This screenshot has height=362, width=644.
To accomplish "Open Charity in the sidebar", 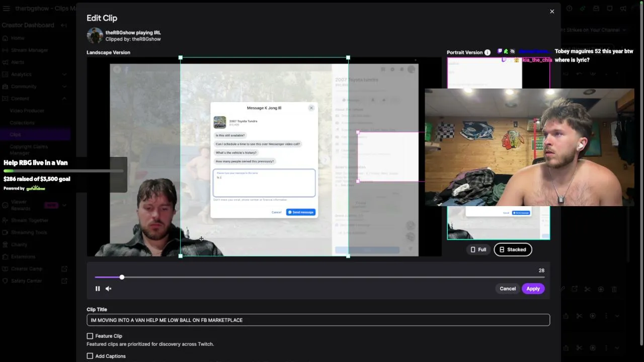I will pyautogui.click(x=19, y=244).
